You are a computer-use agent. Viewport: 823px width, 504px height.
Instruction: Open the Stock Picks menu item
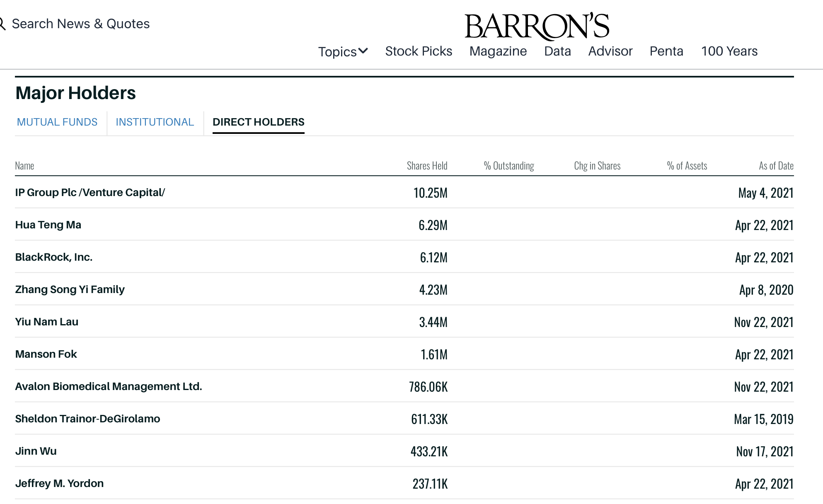(419, 51)
